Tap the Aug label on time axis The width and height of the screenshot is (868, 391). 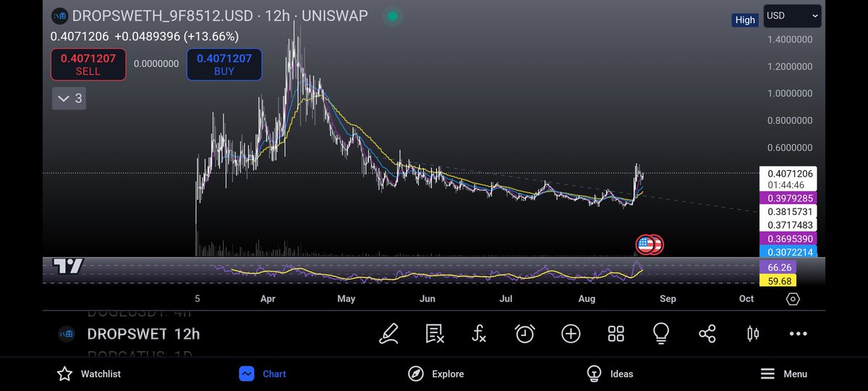[x=587, y=298]
